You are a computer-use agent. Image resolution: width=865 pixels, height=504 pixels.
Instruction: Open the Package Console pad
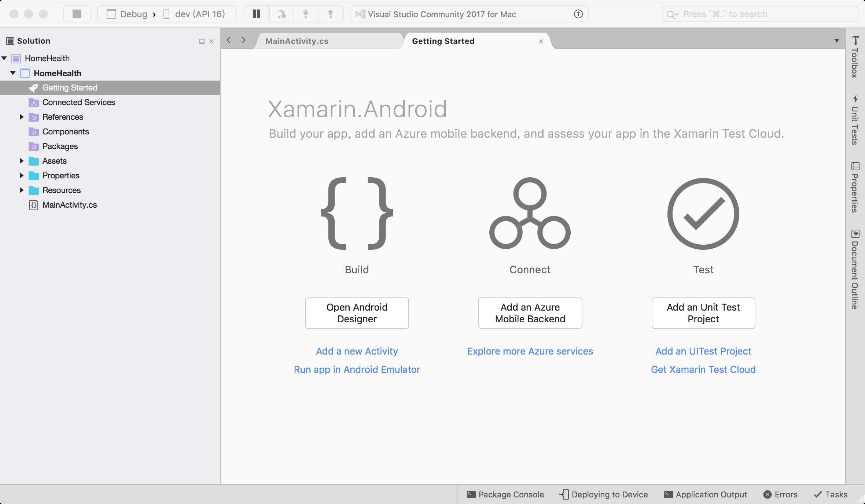(505, 494)
